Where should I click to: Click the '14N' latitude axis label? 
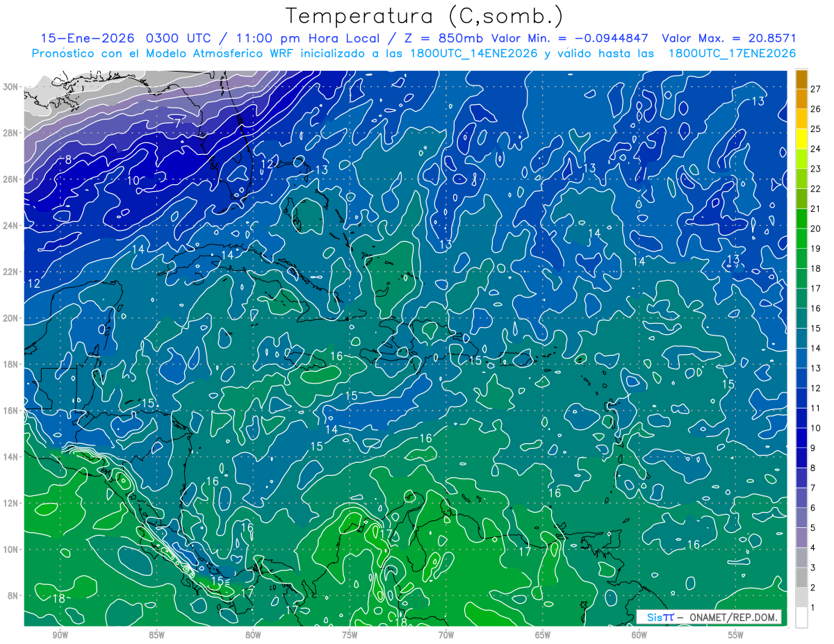click(x=10, y=457)
